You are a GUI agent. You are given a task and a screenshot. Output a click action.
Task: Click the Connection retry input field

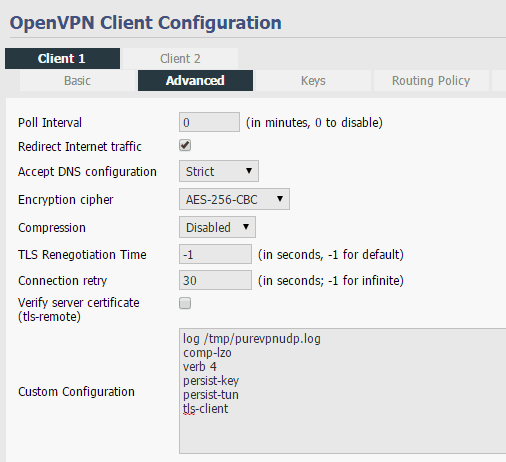[215, 280]
